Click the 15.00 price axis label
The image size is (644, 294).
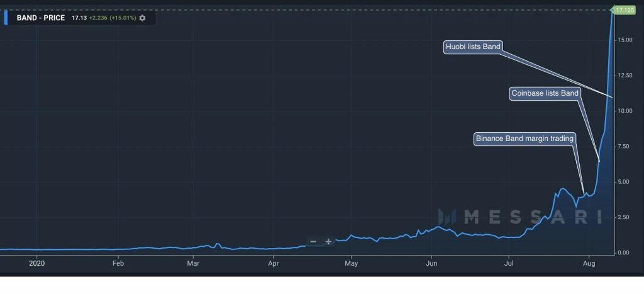tap(625, 40)
